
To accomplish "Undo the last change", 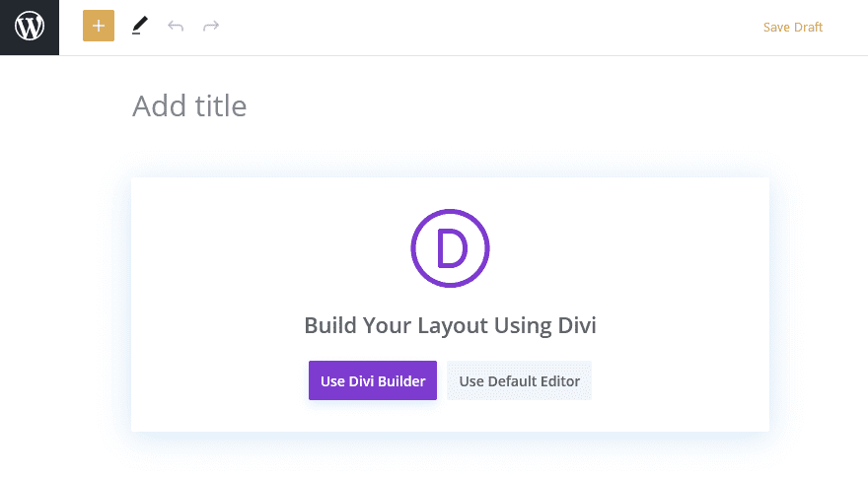I will [x=176, y=26].
